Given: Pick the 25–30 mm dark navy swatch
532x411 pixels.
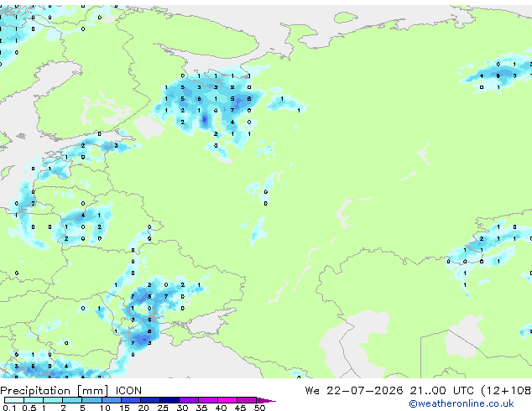Looking at the screenshot, I should [x=170, y=400].
